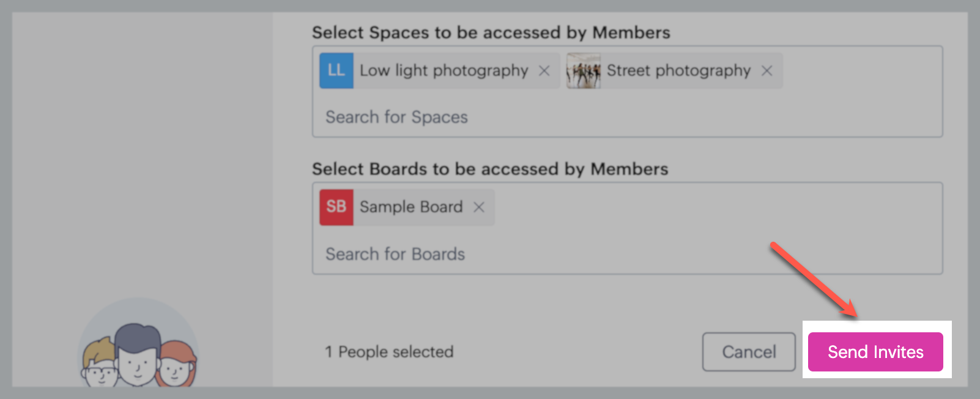Click the red arrow annotation

tap(812, 279)
